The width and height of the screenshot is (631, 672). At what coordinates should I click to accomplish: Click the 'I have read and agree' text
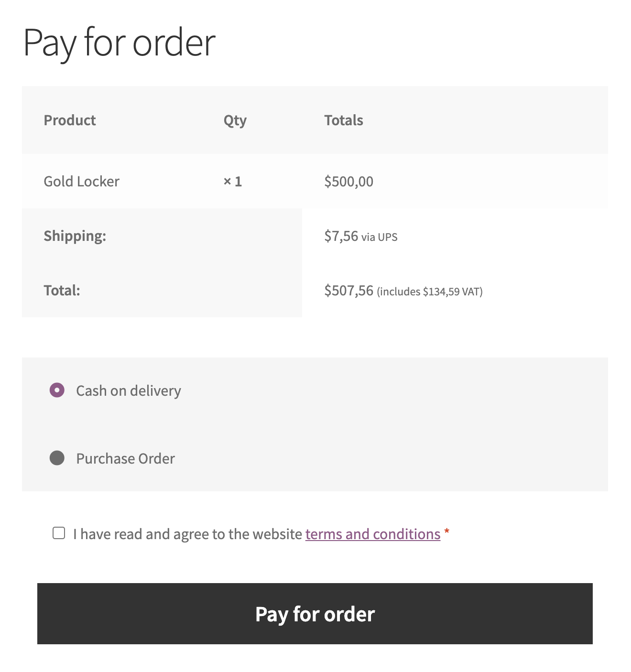click(187, 534)
